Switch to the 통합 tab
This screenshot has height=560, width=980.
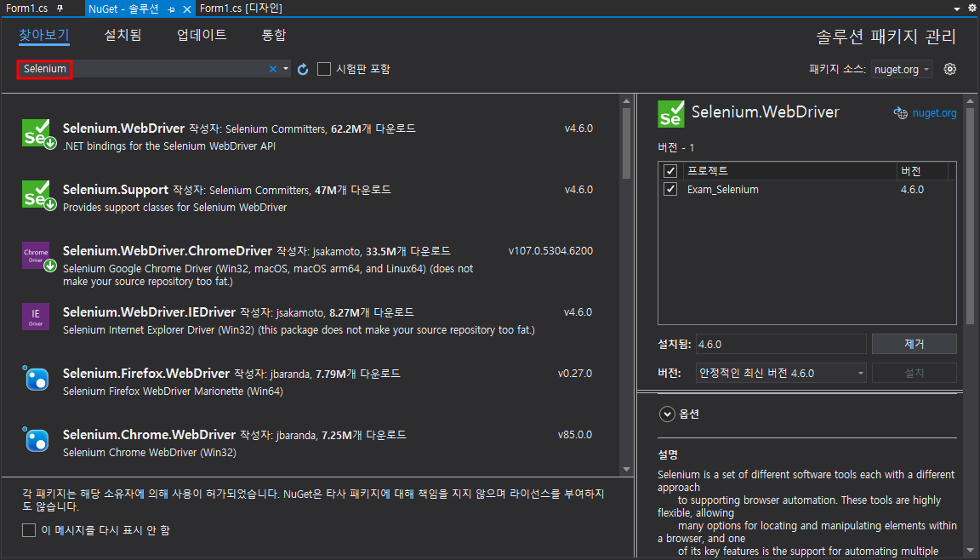click(x=273, y=35)
